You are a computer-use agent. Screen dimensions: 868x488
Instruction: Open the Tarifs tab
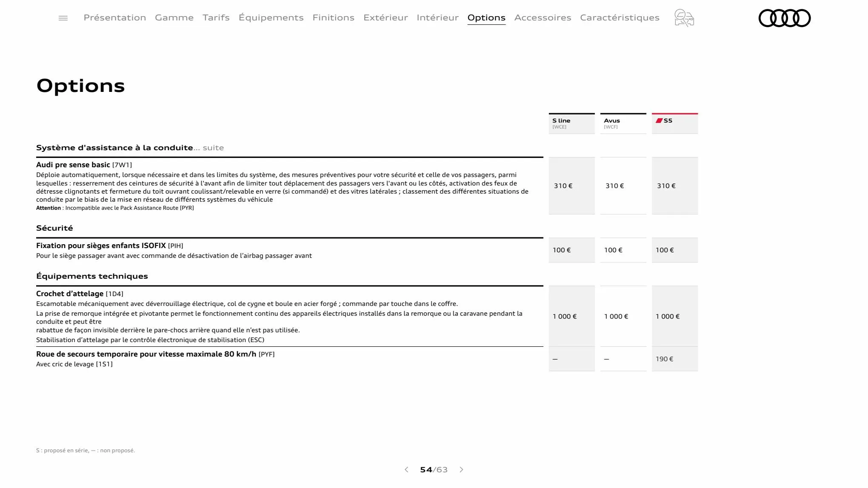click(216, 17)
